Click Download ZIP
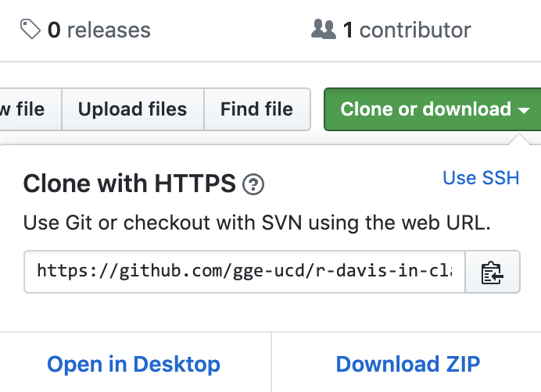Image resolution: width=541 pixels, height=392 pixels. pos(408,364)
